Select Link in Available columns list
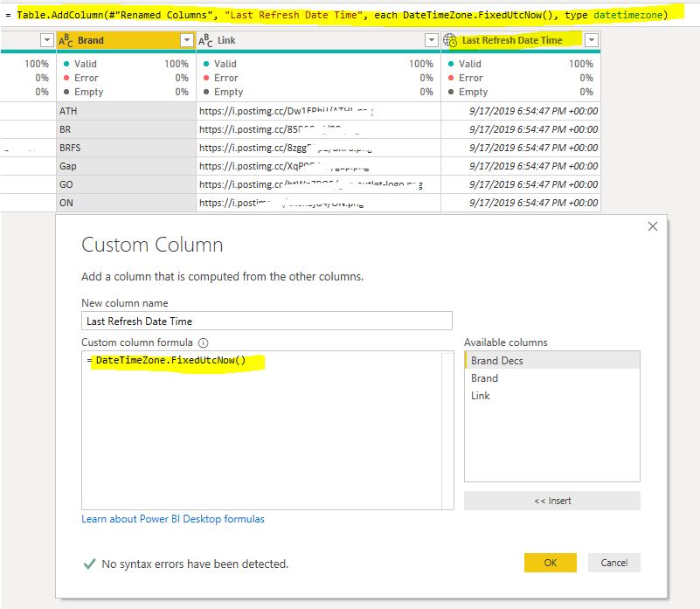Screen dimensions: 700x609 click(x=552, y=396)
